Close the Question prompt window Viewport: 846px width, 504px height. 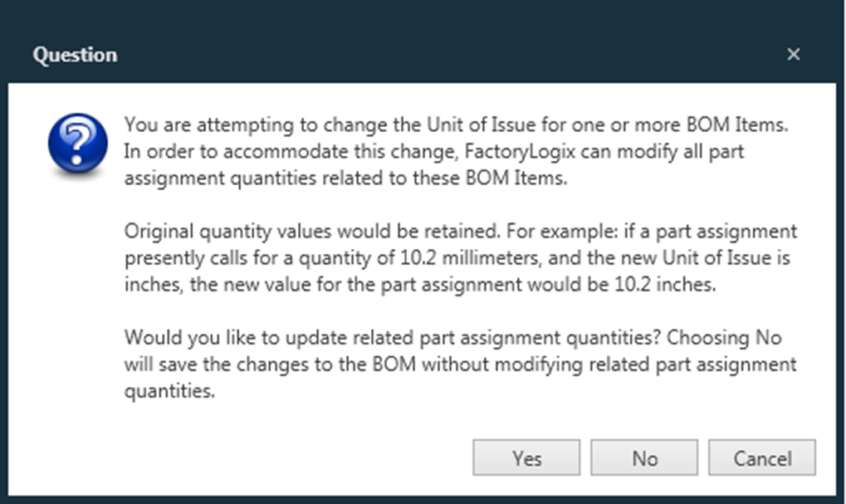(x=793, y=54)
